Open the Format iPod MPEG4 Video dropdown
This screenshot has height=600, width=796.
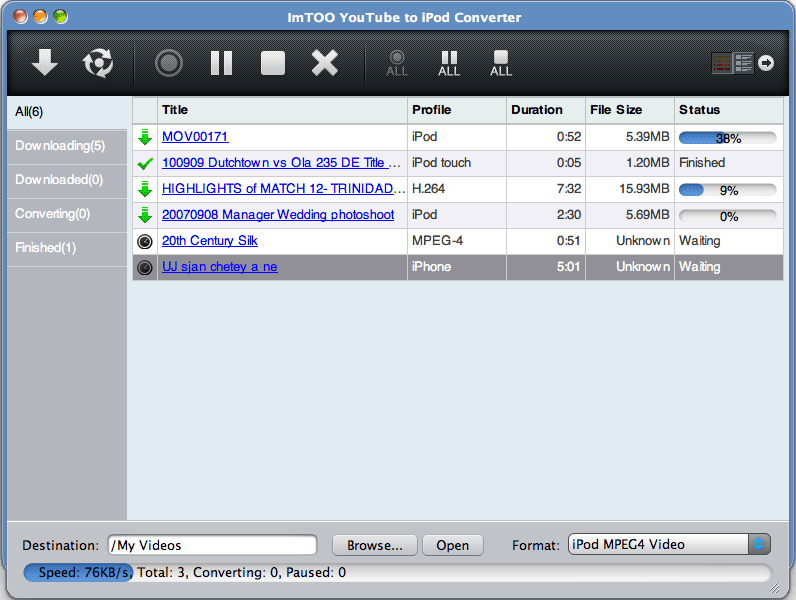click(x=669, y=544)
